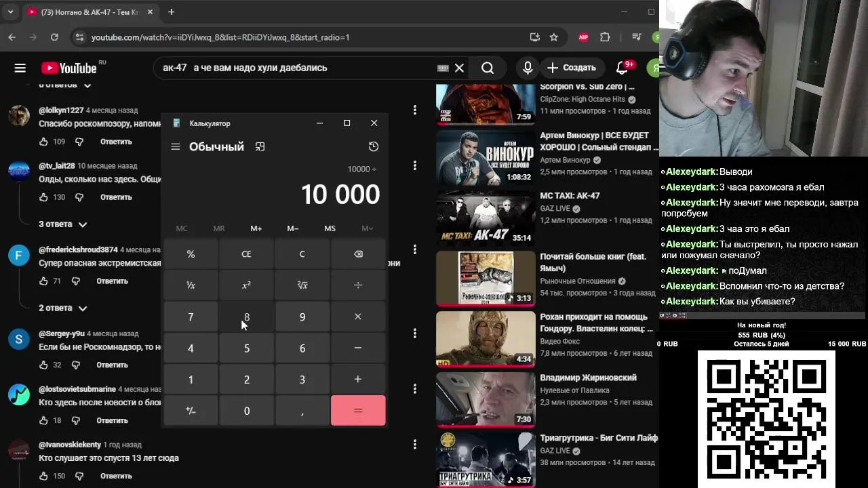
Task: Click the minus key in Calculator
Action: point(358,348)
